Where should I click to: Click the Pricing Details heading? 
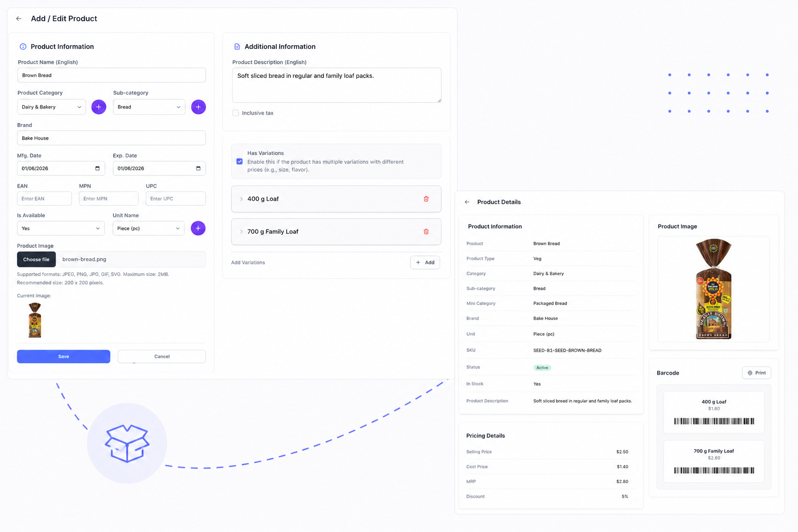(485, 436)
